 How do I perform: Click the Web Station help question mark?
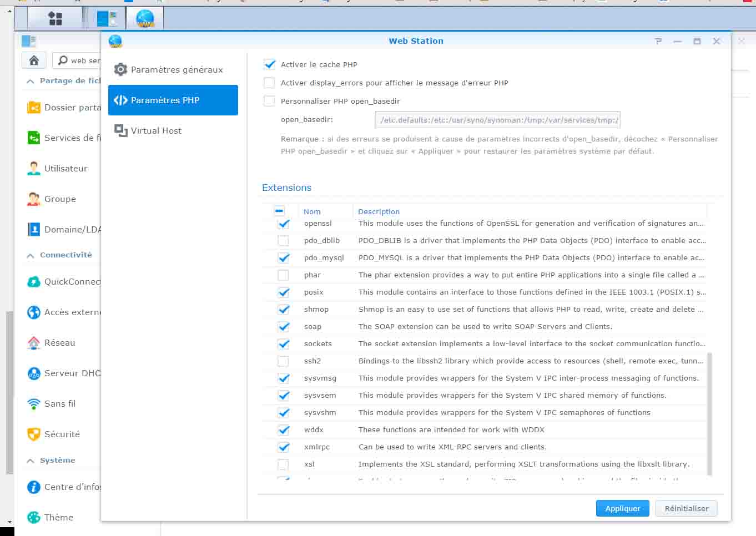tap(658, 41)
